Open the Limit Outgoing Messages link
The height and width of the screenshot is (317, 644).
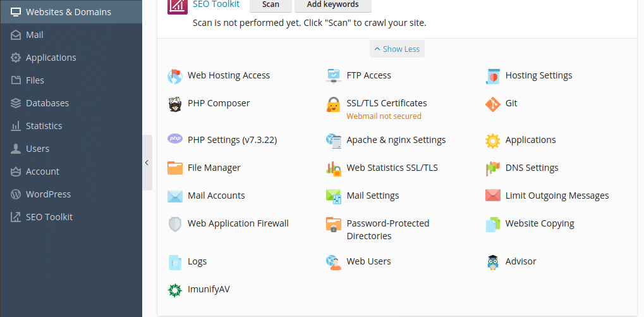click(557, 196)
